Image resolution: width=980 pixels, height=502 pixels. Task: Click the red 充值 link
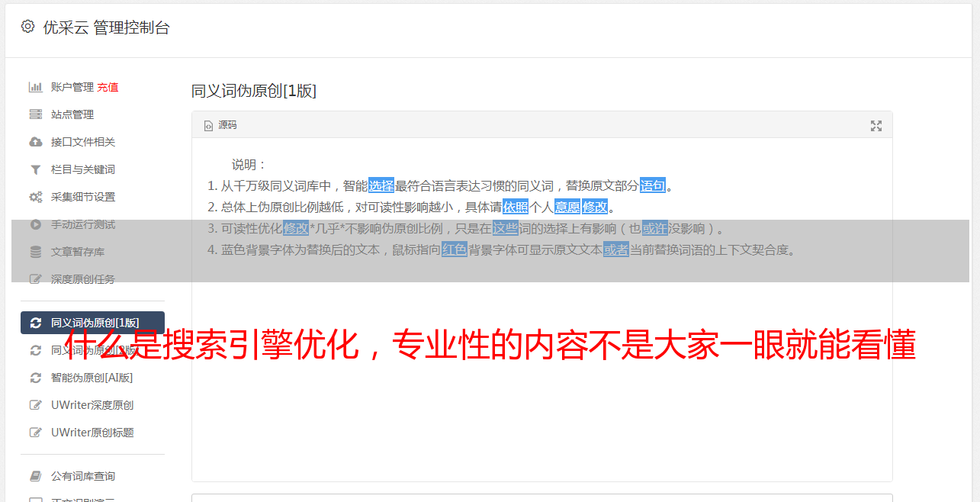tap(108, 87)
